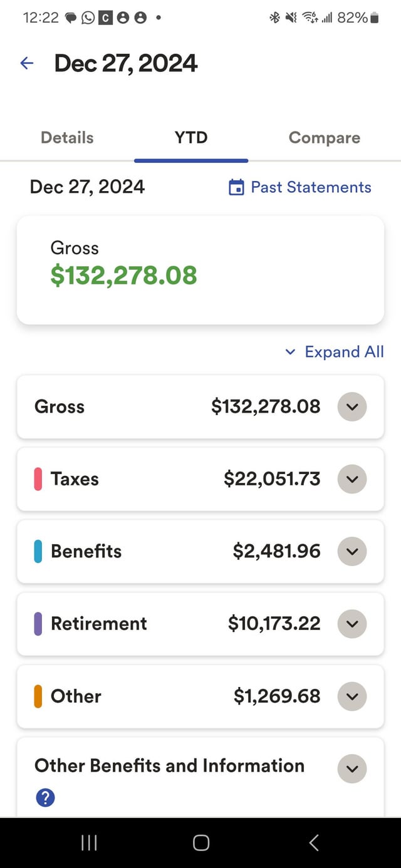
Task: Tap the Gross total summary card
Action: click(x=200, y=270)
